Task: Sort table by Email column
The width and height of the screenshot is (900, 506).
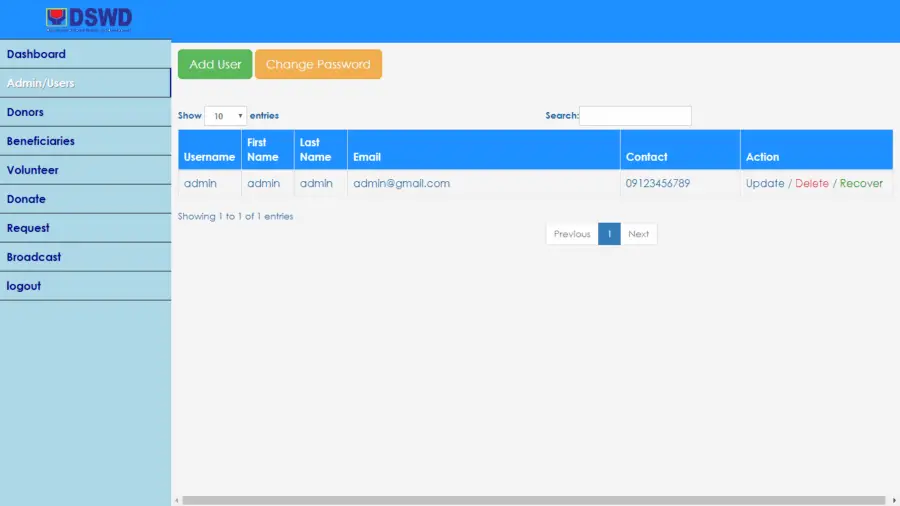Action: (x=483, y=150)
